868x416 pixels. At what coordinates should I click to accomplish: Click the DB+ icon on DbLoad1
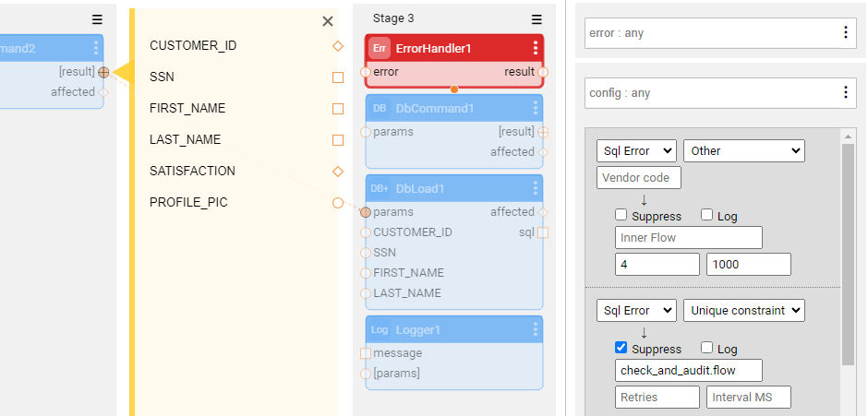click(x=380, y=188)
